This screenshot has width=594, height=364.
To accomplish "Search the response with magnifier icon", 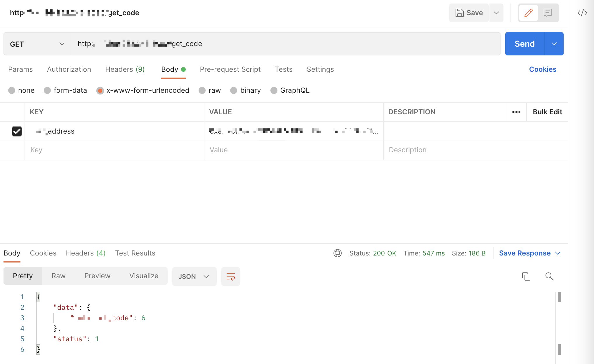I will coord(549,276).
